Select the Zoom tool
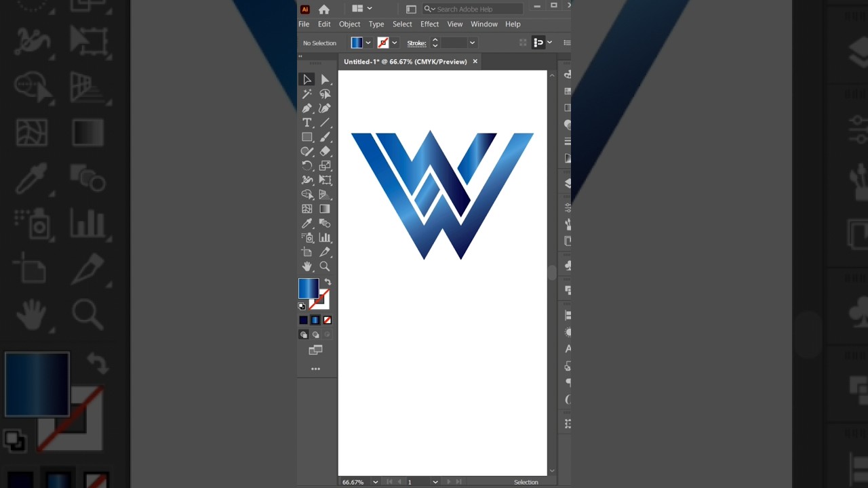The height and width of the screenshot is (488, 868). click(x=325, y=266)
